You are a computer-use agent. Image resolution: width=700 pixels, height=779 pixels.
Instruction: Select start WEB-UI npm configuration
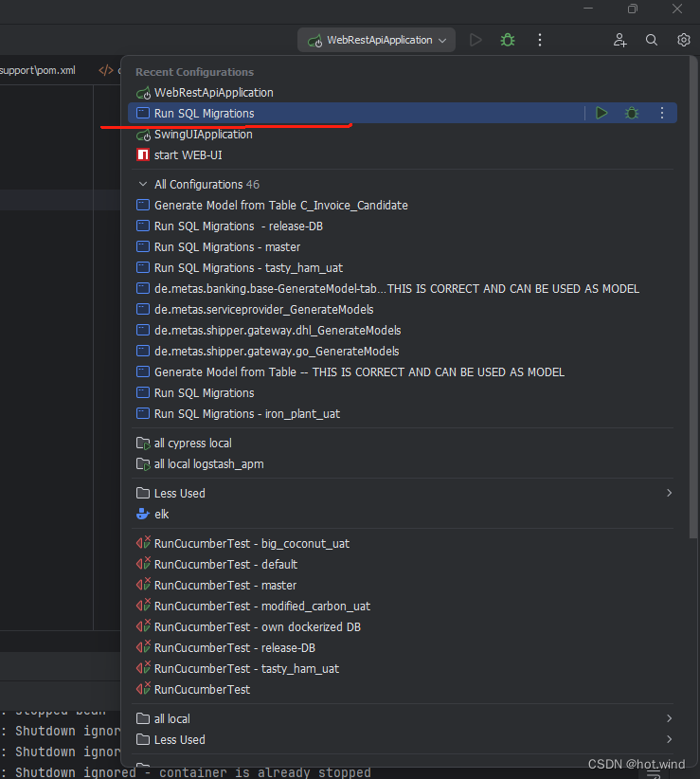403,155
